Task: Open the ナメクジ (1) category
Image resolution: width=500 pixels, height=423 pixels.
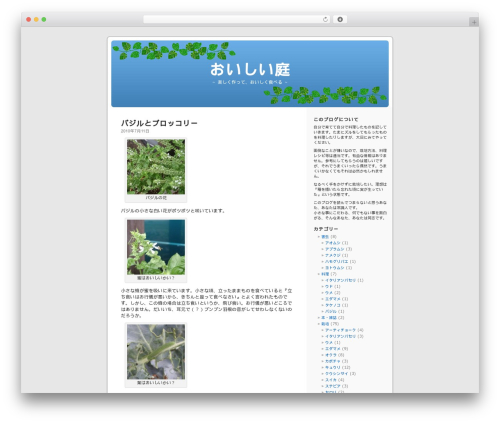Action: (333, 255)
